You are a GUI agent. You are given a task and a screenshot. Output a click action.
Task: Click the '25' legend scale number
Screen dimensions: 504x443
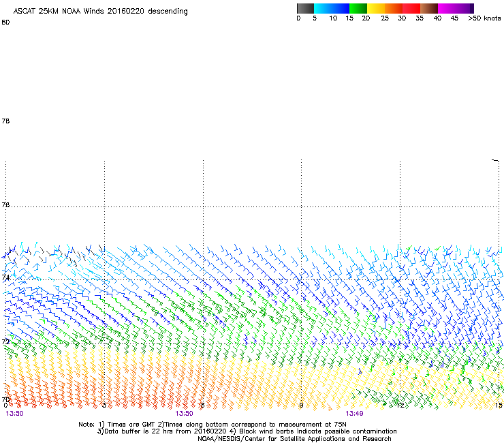pyautogui.click(x=385, y=18)
